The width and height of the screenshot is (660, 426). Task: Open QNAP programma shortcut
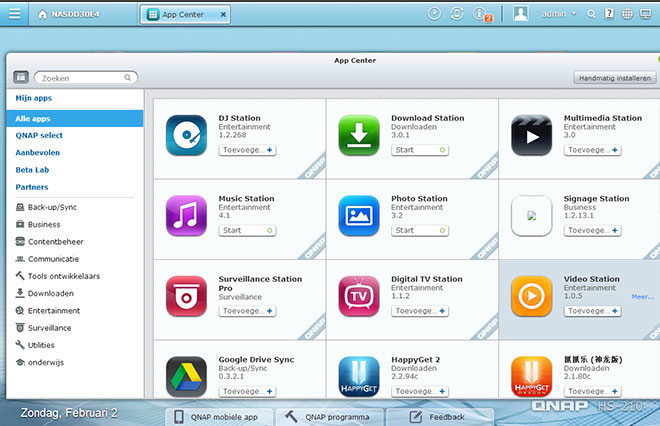click(x=330, y=417)
